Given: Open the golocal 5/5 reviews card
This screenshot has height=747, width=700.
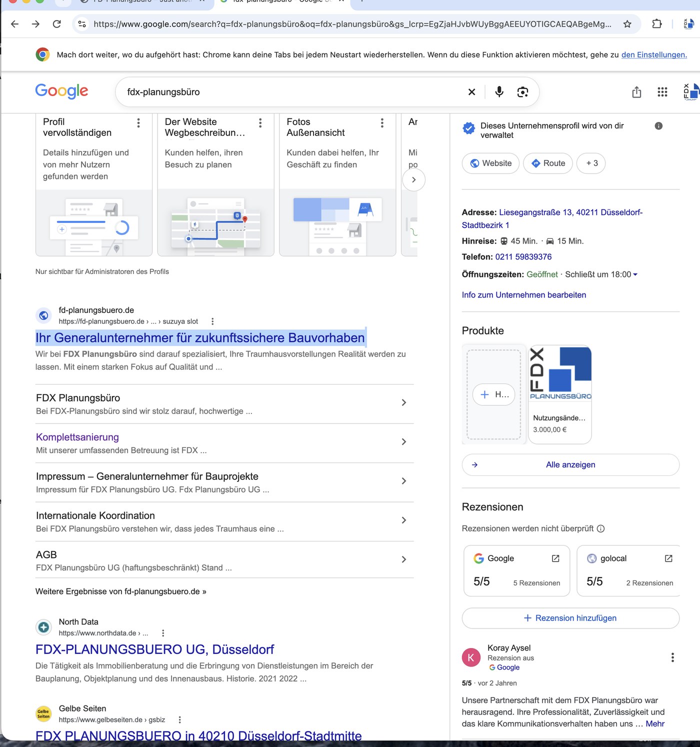Looking at the screenshot, I should click(629, 571).
